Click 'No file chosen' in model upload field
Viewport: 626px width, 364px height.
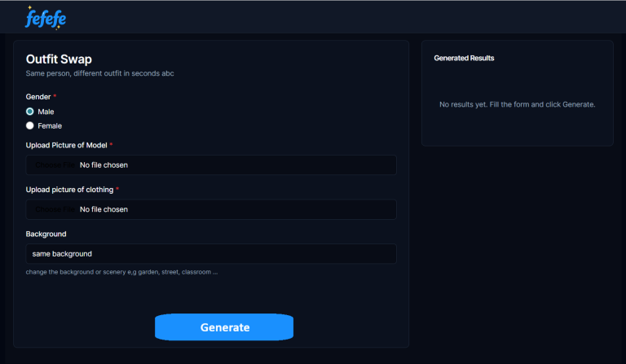104,165
